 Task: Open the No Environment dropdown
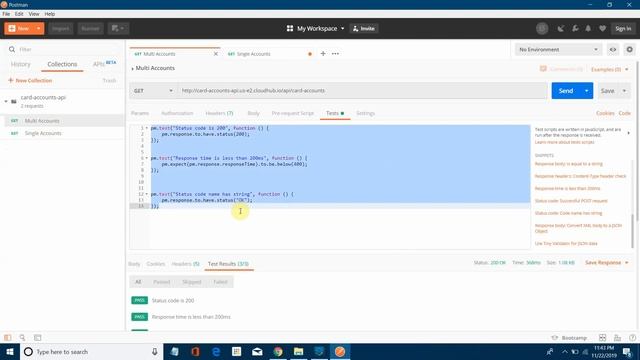point(558,49)
